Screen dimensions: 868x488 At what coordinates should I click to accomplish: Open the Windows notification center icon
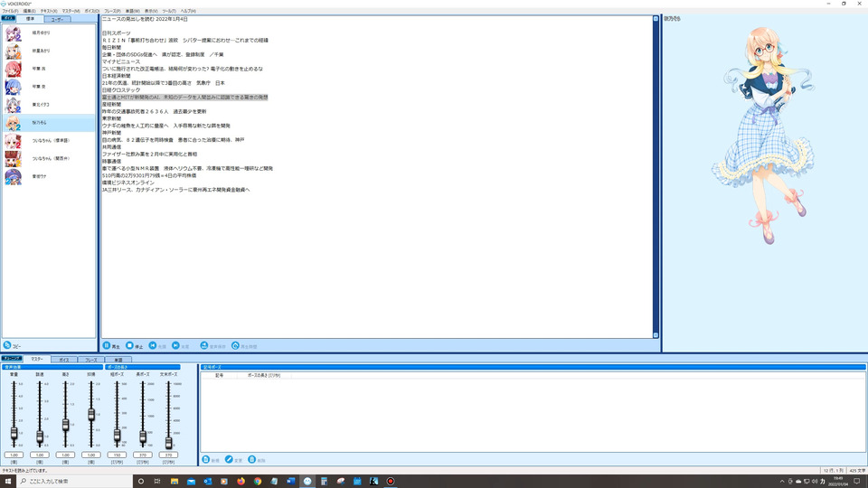pyautogui.click(x=857, y=482)
